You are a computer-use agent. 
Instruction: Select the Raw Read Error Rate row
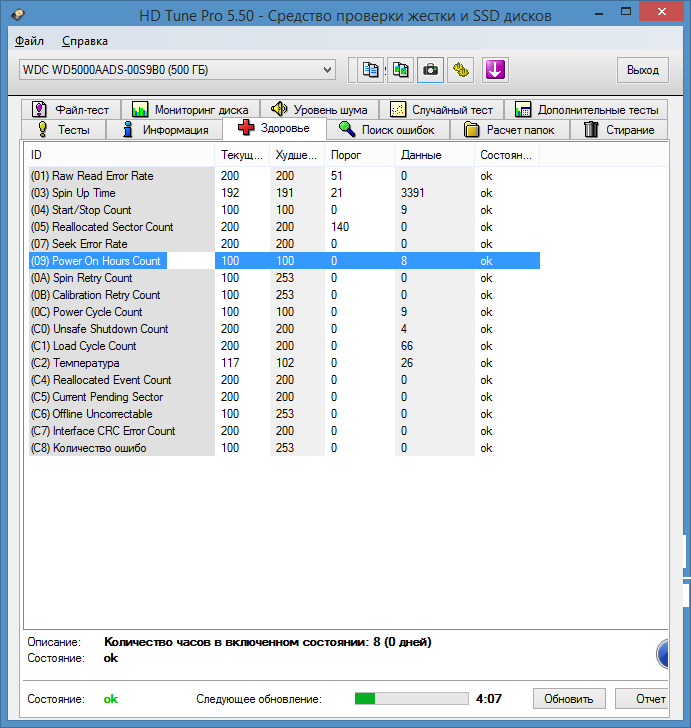pos(284,176)
